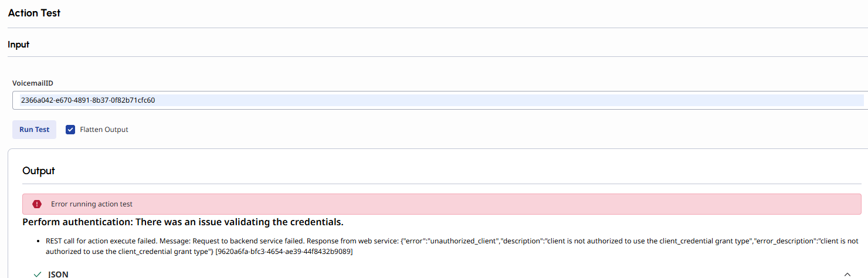Click the REST call failure message text
The image size is (868, 278).
176,241
